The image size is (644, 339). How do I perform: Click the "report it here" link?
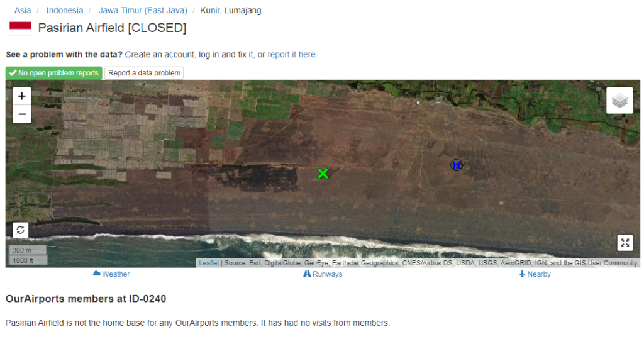[292, 55]
